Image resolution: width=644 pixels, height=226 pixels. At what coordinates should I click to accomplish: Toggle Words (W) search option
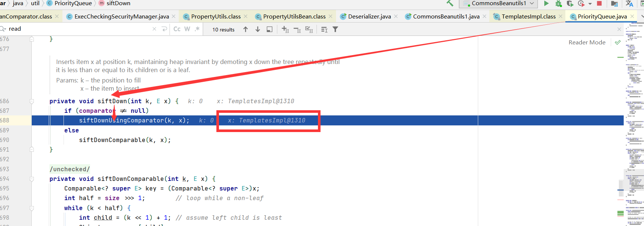(x=187, y=29)
